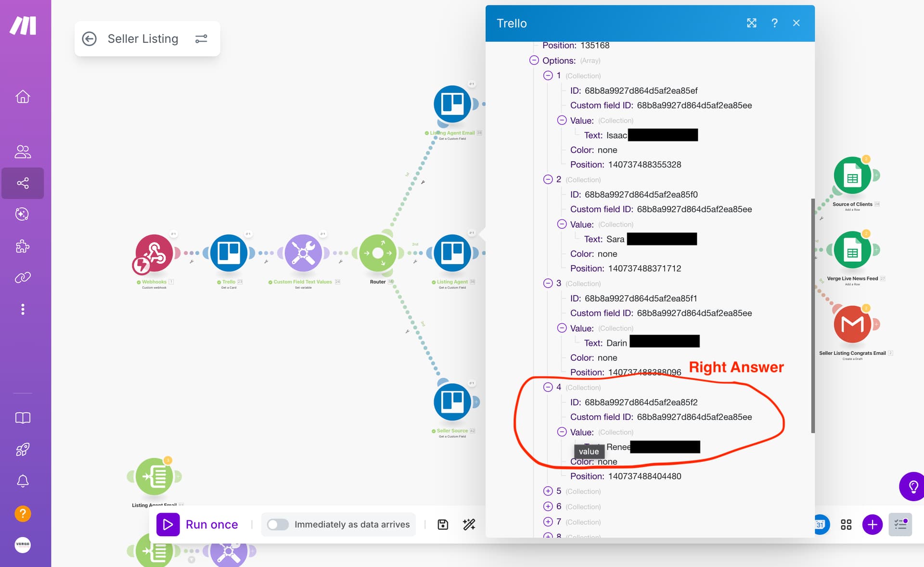Click the Position: 135168 entry
Viewport: 924px width, 567px height.
576,45
